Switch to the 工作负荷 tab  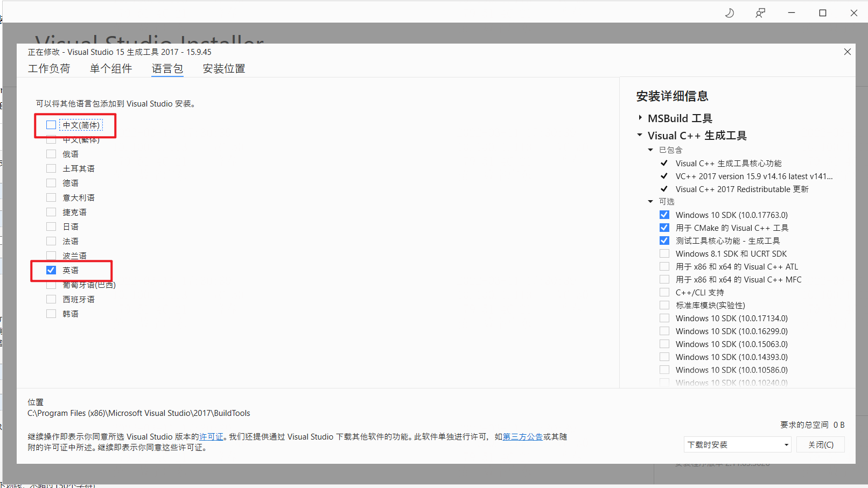[x=49, y=68]
